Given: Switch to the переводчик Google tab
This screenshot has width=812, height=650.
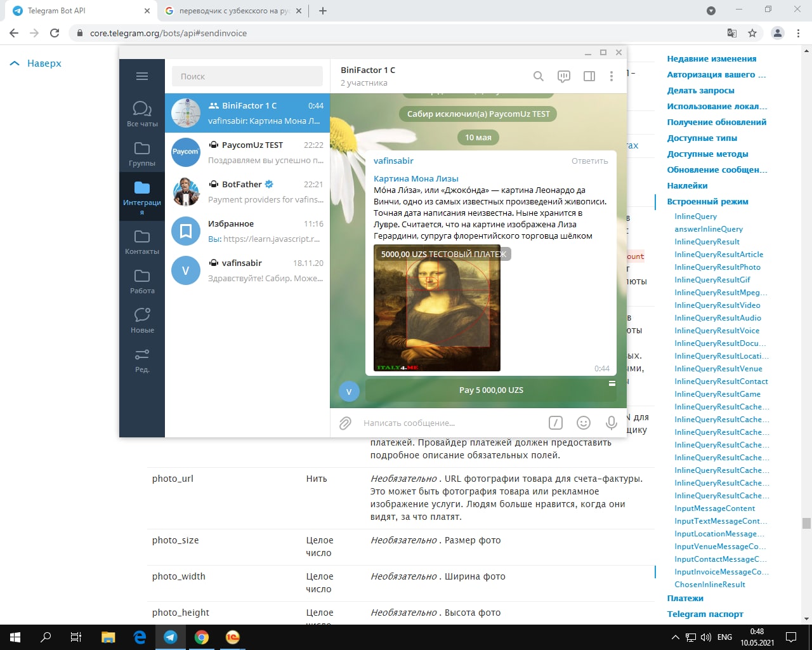Looking at the screenshot, I should coord(233,11).
